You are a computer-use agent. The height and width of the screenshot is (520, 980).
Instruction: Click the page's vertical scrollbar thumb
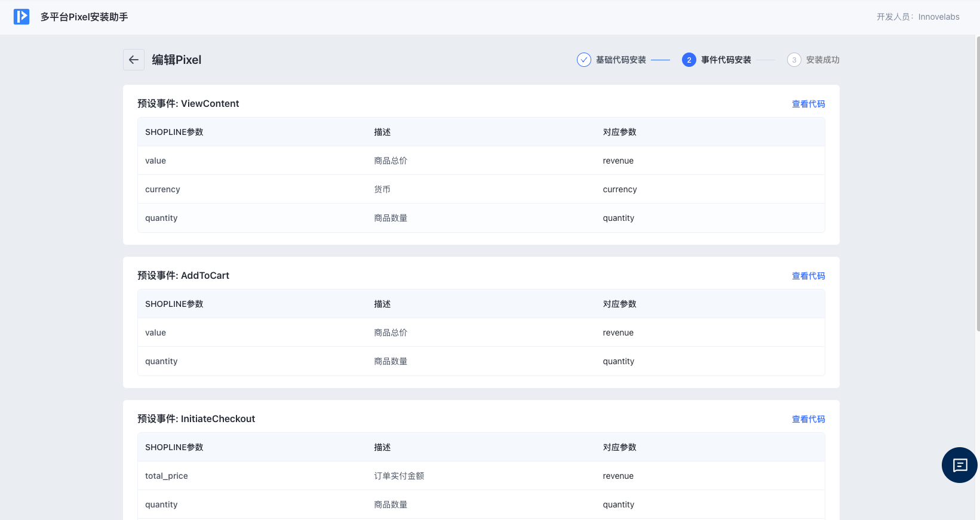[978, 183]
